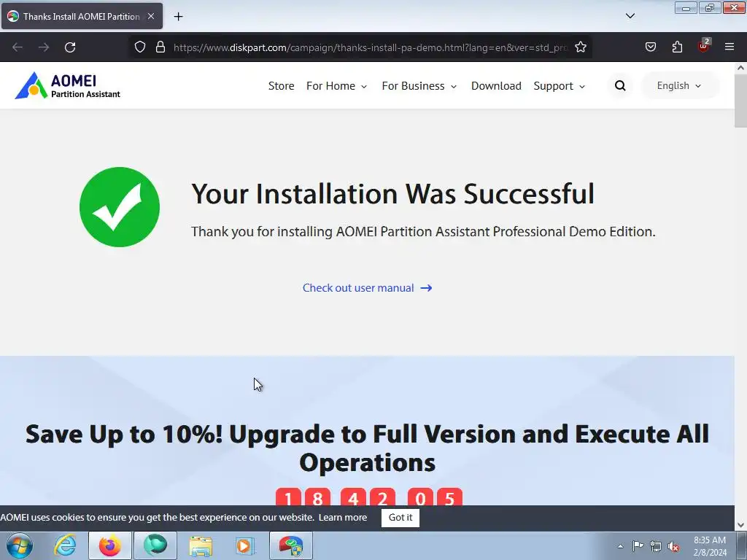Screen dimensions: 747x560
Task: Expand the For Business menu
Action: tap(419, 86)
